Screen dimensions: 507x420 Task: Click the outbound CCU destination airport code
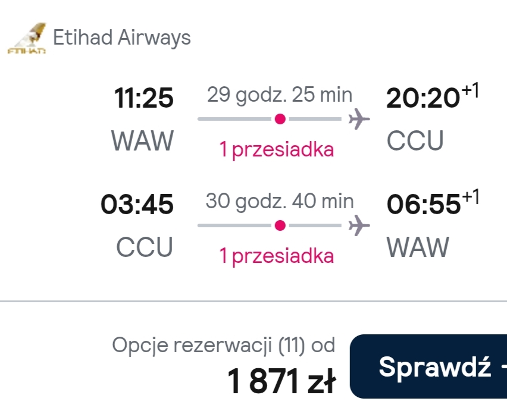[415, 140]
